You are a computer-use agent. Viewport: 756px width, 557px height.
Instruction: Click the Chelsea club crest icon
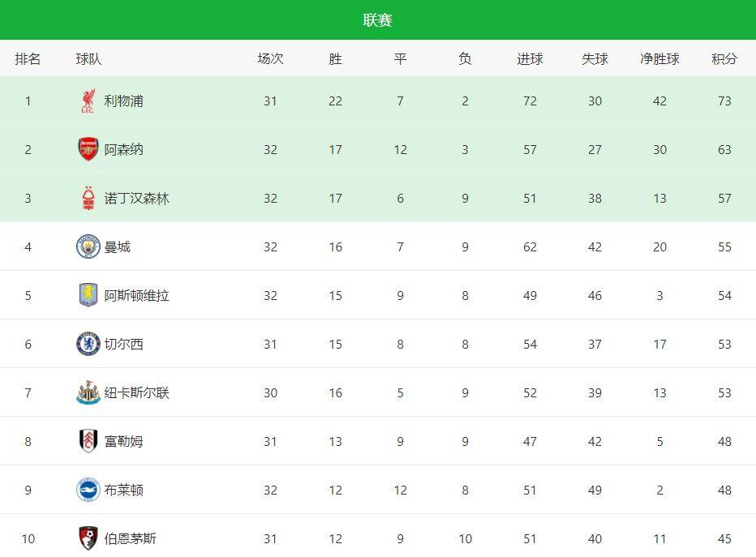coord(88,345)
